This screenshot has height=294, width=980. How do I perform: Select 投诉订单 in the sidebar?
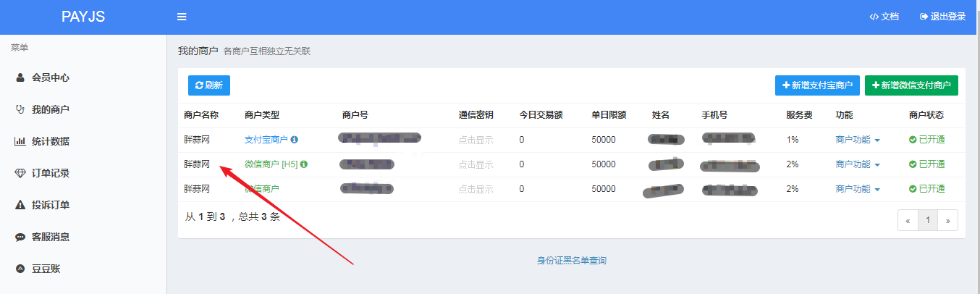tap(50, 205)
